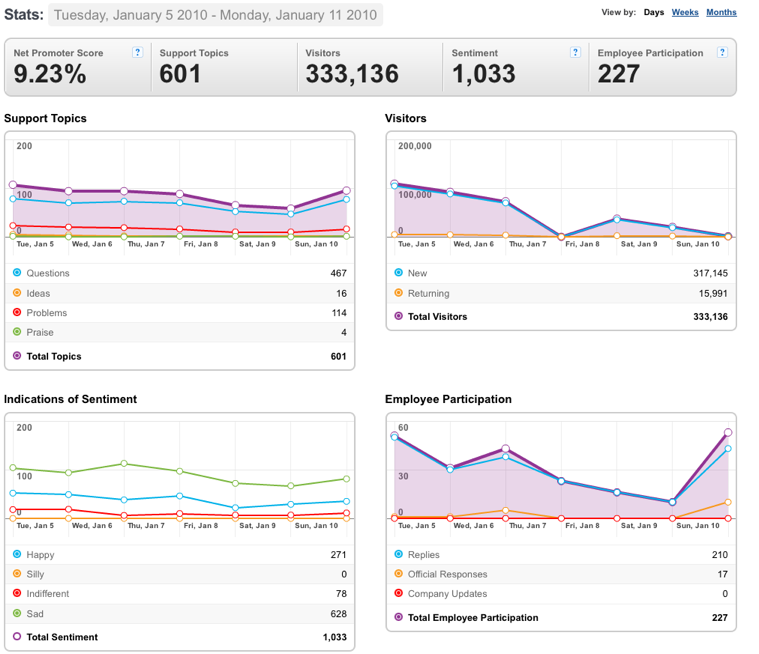Viewport: 759px width, 654px height.
Task: Open Net Promoter Score help icon
Action: click(x=137, y=52)
